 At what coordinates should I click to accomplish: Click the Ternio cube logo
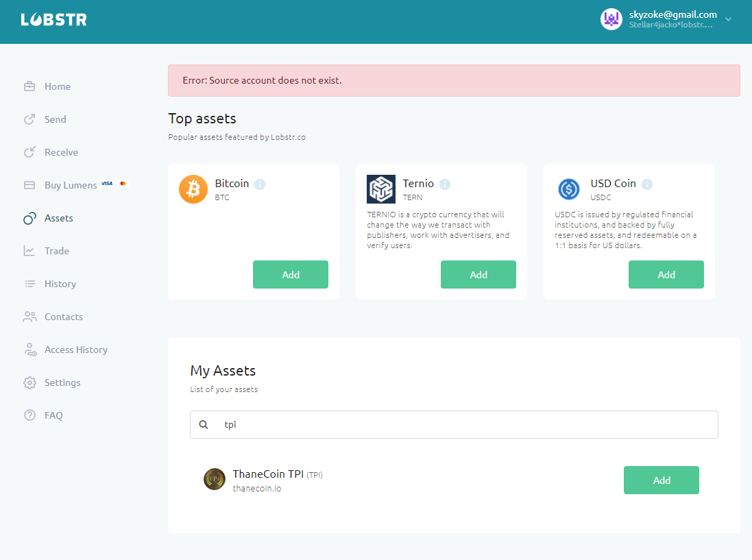[x=381, y=189]
